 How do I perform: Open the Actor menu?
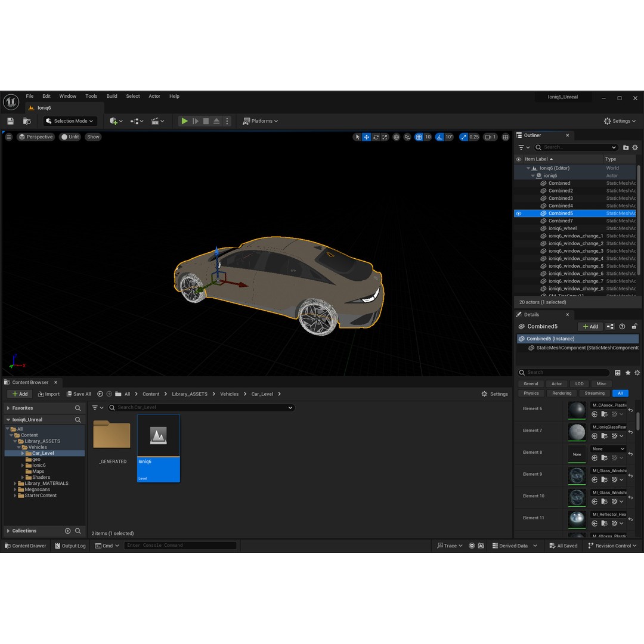click(154, 96)
